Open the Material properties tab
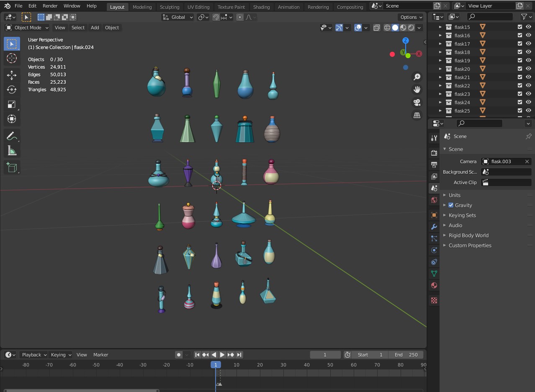The width and height of the screenshot is (535, 392). coord(434,285)
